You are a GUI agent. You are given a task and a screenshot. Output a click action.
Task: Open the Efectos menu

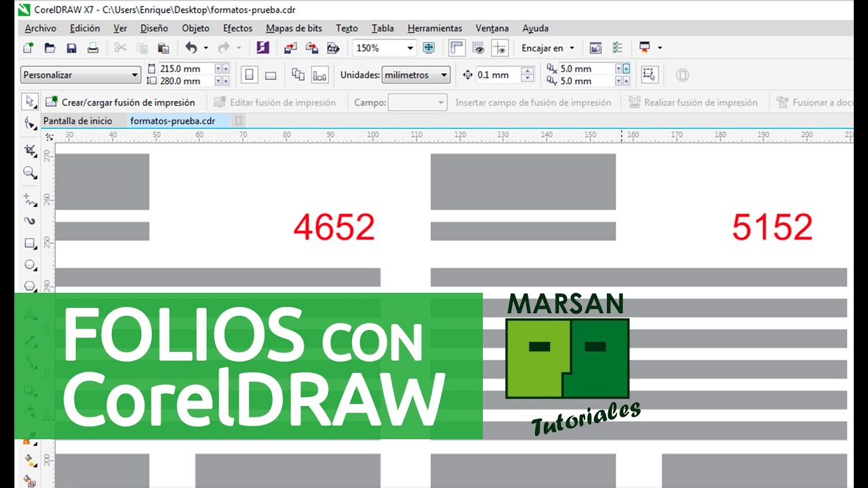coord(238,28)
